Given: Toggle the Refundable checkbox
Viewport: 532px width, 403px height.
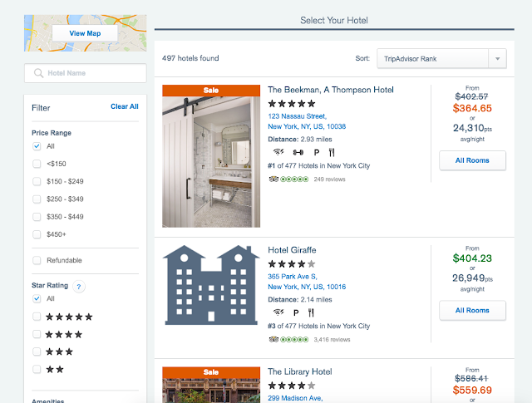Looking at the screenshot, I should coord(37,260).
